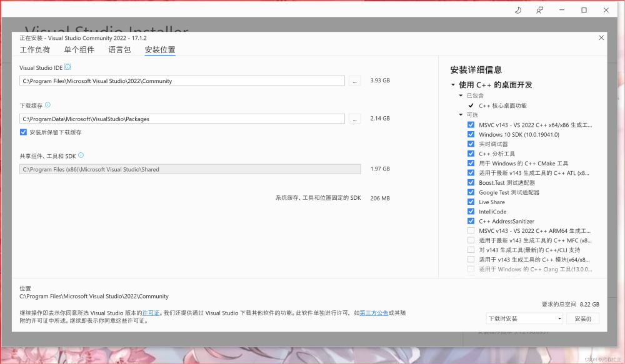Browse for Visual Studio IDE install folder

click(354, 81)
